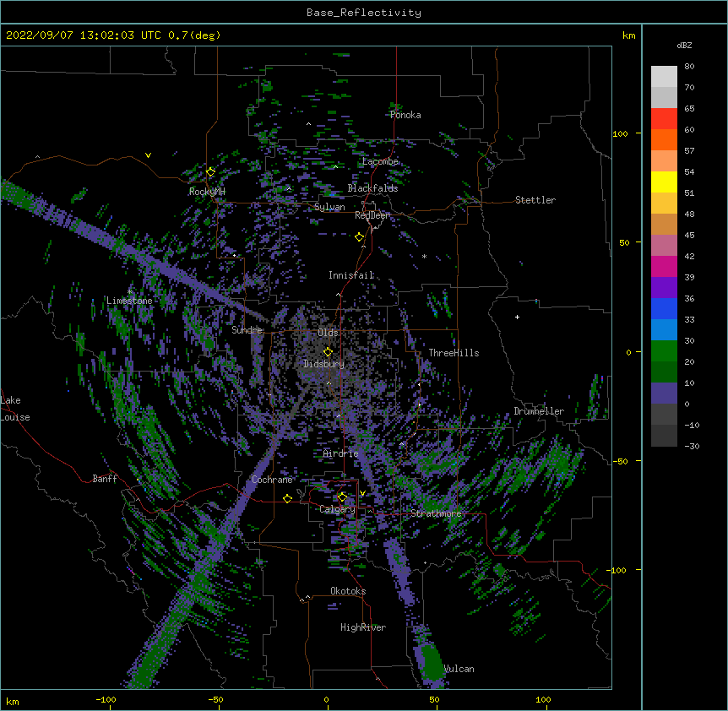Click the blue 36 dBZ swatch
Viewport: 728px width, 711px height.
[x=664, y=308]
